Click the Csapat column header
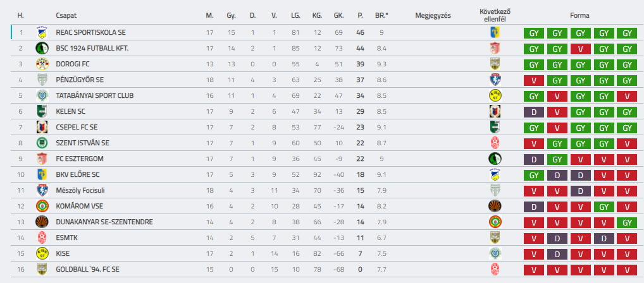The image size is (644, 283). tap(66, 15)
